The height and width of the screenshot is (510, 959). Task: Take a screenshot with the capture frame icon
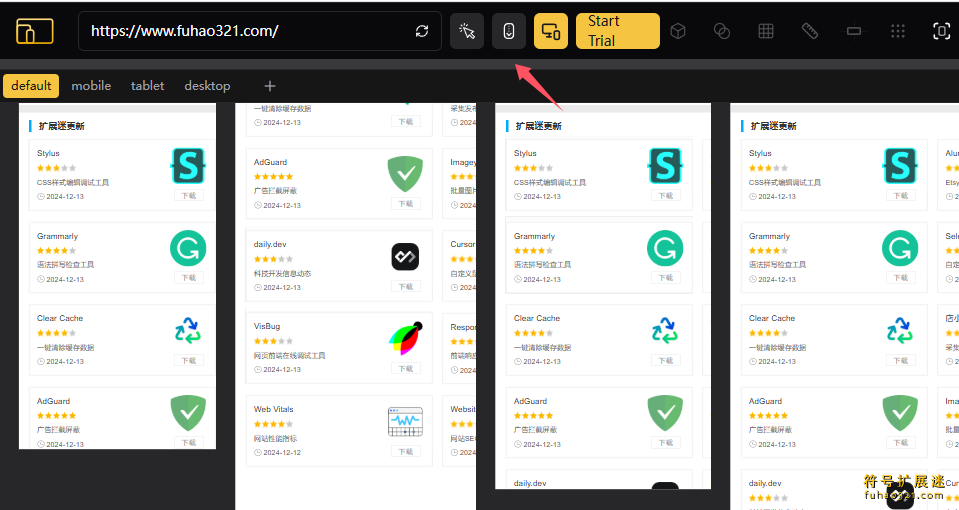941,31
